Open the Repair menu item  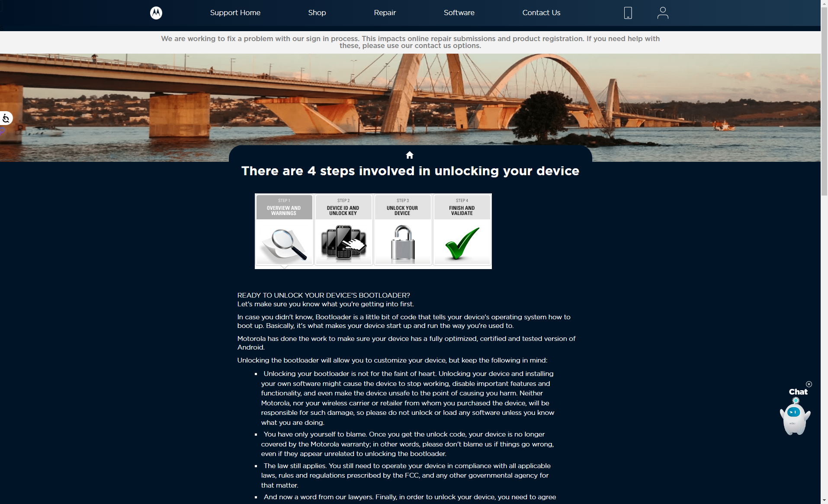[x=385, y=13]
